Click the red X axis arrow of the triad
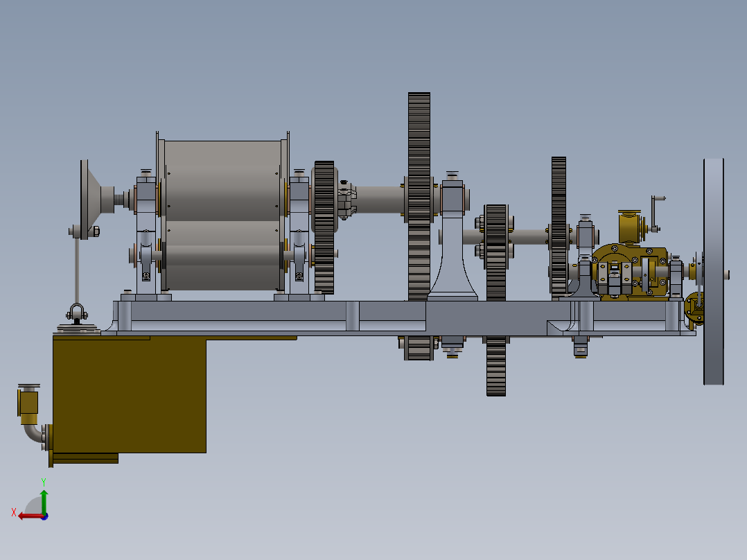747x560 pixels. [30, 516]
